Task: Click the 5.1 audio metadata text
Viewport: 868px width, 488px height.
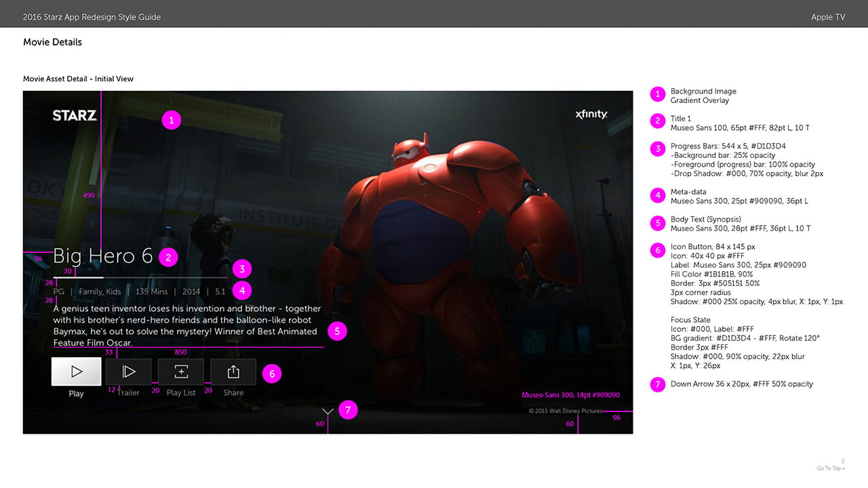Action: (x=220, y=292)
